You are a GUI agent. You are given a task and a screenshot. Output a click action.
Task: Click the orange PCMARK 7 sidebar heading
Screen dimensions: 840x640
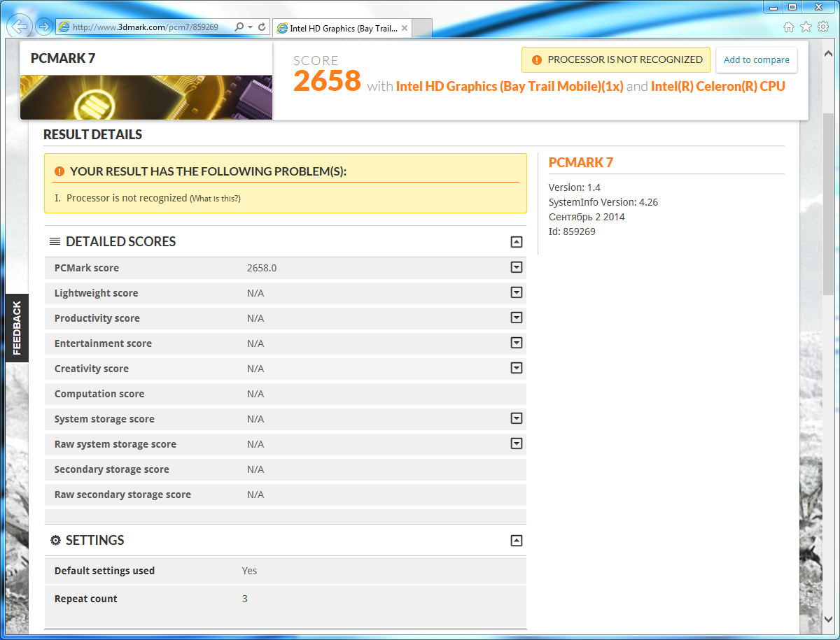[581, 163]
